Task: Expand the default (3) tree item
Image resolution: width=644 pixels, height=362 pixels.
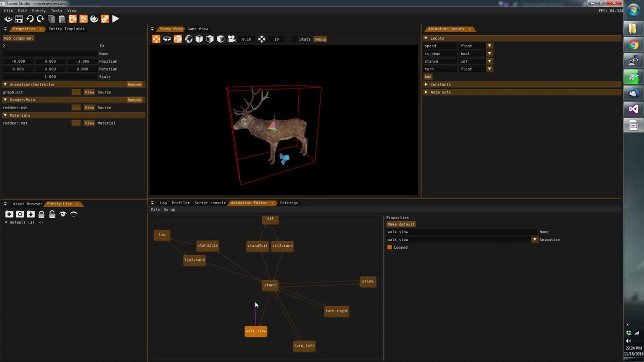Action: point(7,222)
